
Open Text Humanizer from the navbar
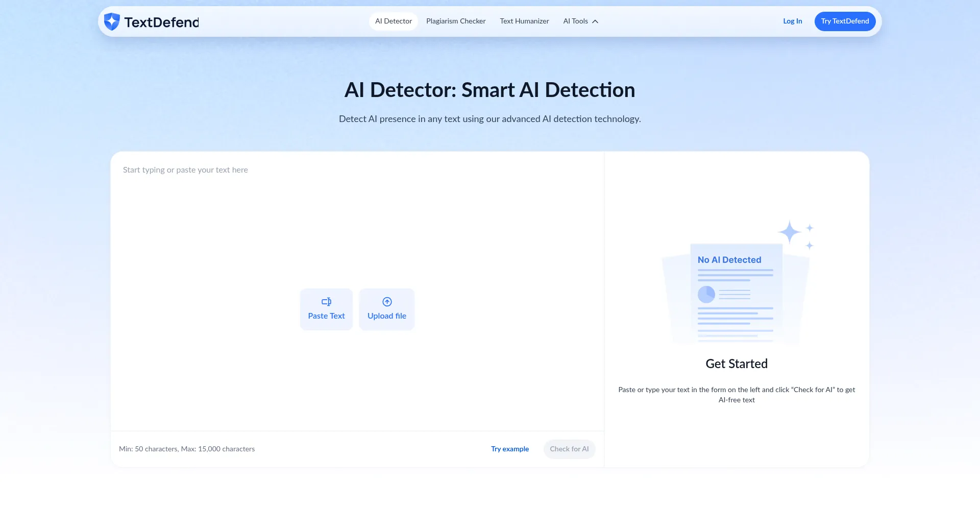click(524, 21)
